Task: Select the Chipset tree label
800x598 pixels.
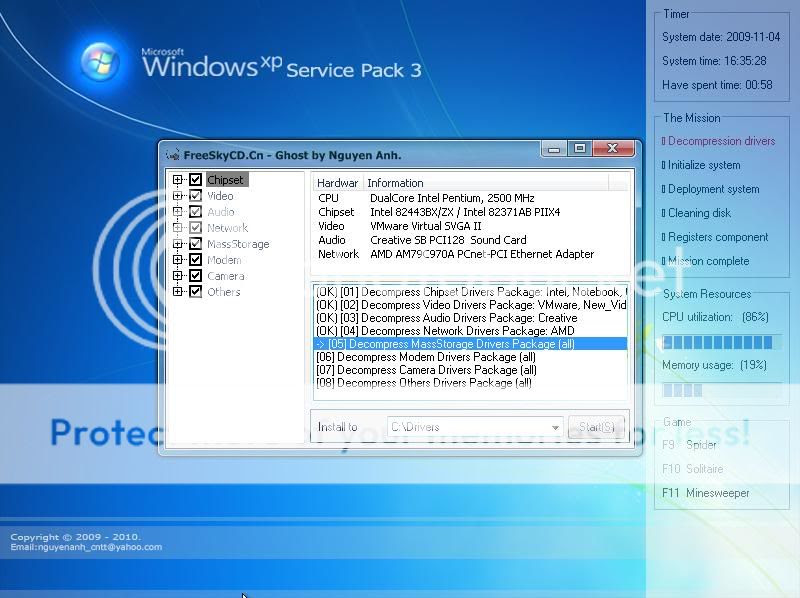Action: point(227,180)
